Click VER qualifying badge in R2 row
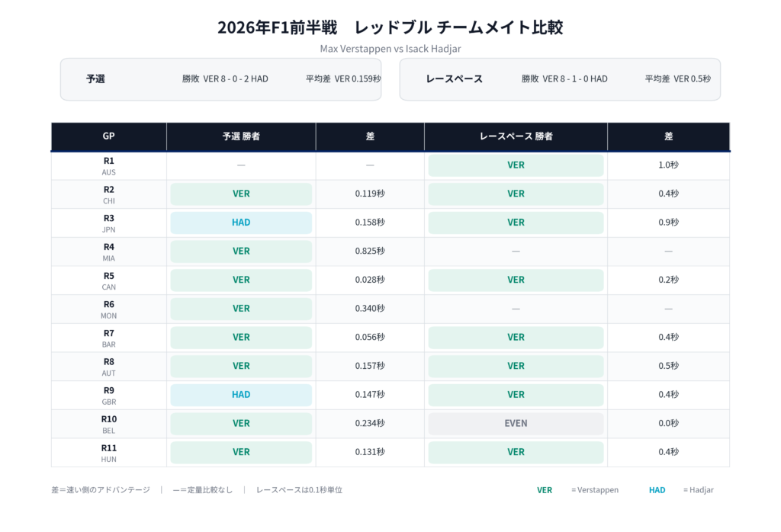The width and height of the screenshot is (781, 532). pos(241,194)
